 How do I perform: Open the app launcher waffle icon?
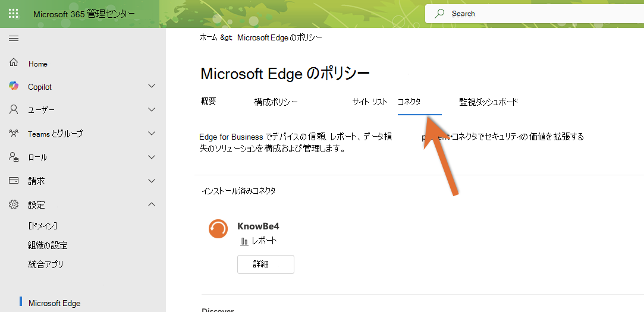pyautogui.click(x=14, y=14)
